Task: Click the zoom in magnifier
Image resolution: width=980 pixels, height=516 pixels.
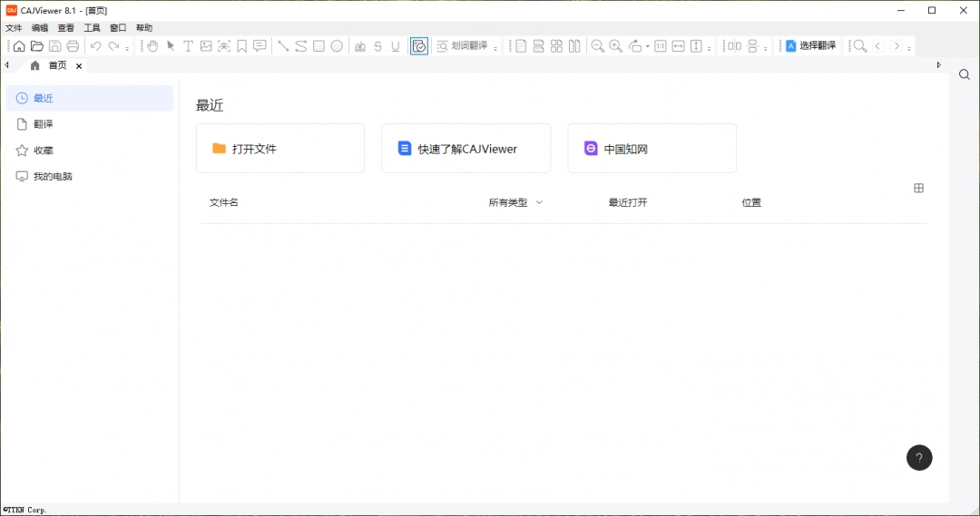Action: click(615, 46)
